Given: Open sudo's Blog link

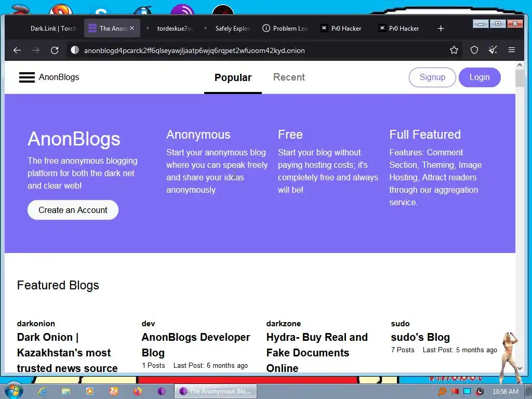Looking at the screenshot, I should tap(420, 337).
